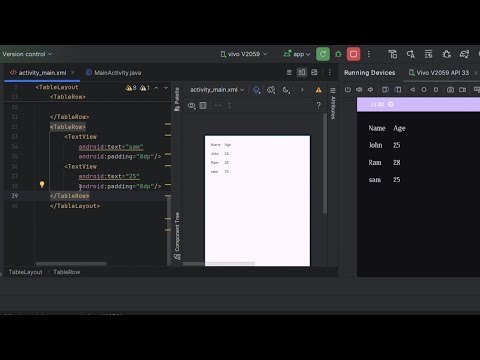The height and width of the screenshot is (360, 480).
Task: Switch editor to Design-only view
Action: point(314,72)
